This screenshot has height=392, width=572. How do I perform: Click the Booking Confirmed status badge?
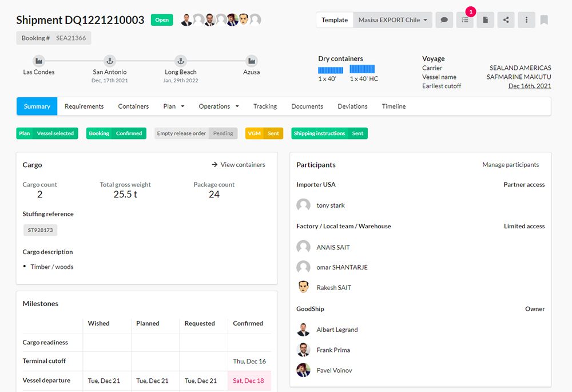pyautogui.click(x=116, y=133)
